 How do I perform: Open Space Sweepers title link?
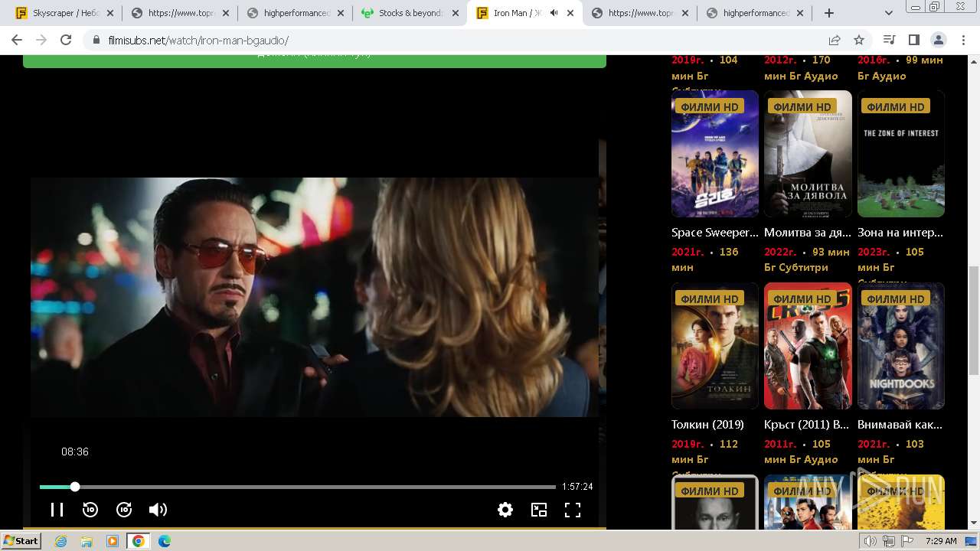coord(715,233)
